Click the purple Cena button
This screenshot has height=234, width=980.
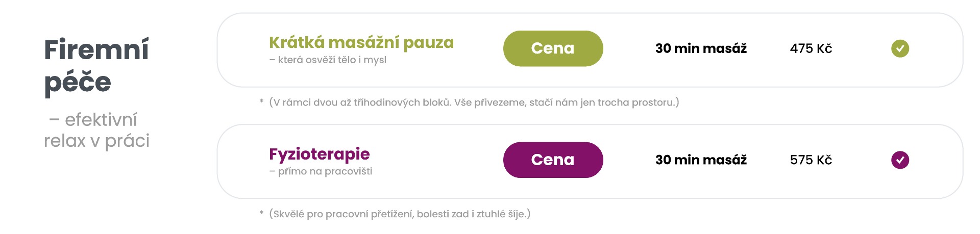click(553, 160)
